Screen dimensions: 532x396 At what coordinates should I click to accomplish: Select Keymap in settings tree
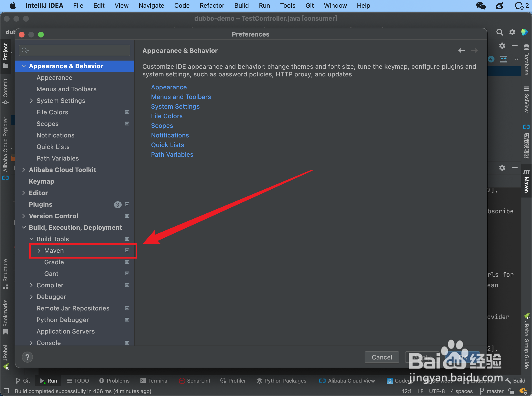coord(42,181)
